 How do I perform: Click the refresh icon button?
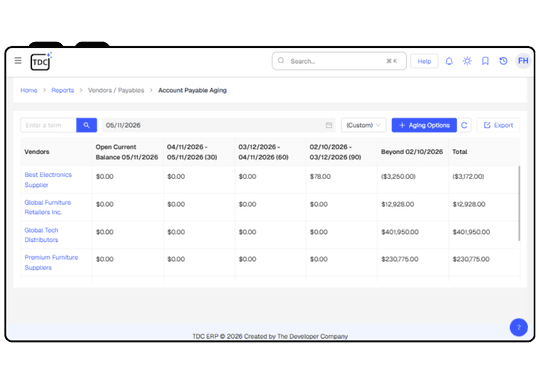click(x=464, y=125)
